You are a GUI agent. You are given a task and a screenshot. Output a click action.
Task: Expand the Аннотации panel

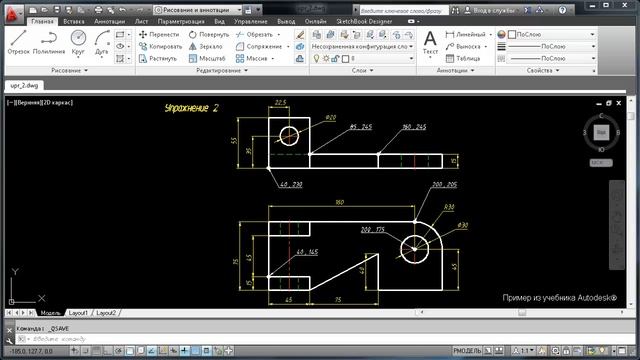455,71
